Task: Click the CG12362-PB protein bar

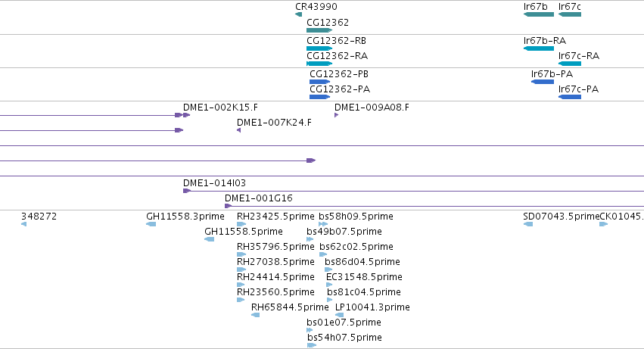Action: [x=319, y=82]
